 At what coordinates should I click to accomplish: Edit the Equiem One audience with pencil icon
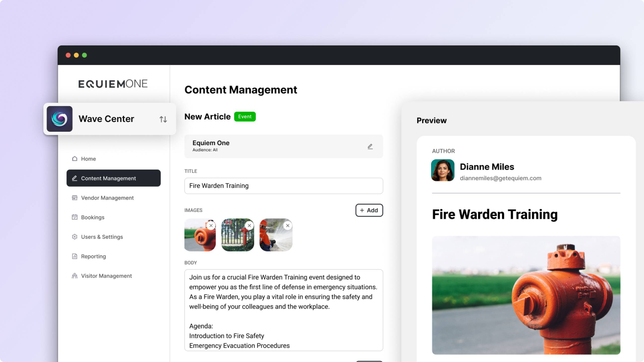coord(370,147)
